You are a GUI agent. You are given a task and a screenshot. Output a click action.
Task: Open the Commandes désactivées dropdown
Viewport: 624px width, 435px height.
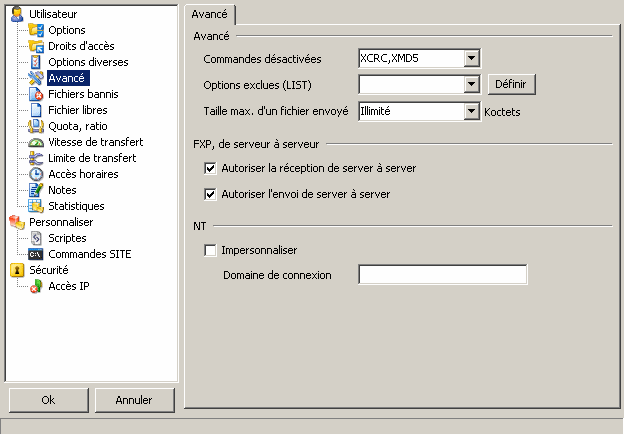(x=473, y=59)
